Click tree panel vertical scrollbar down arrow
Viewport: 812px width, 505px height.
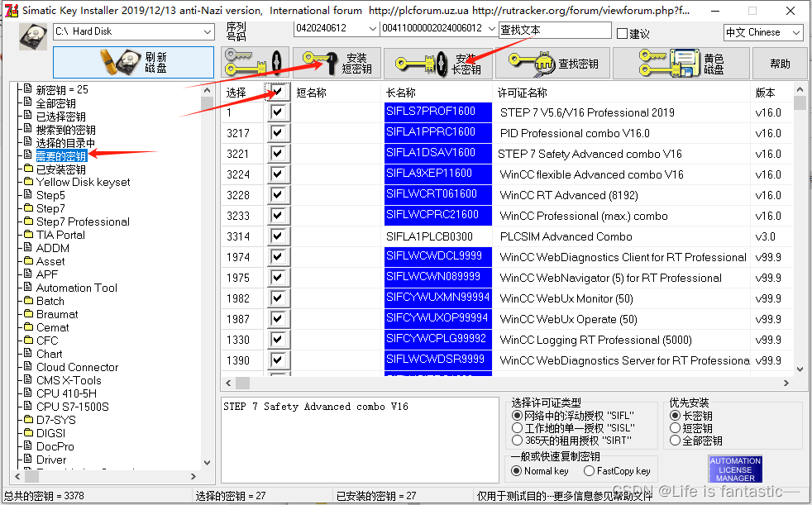208,463
